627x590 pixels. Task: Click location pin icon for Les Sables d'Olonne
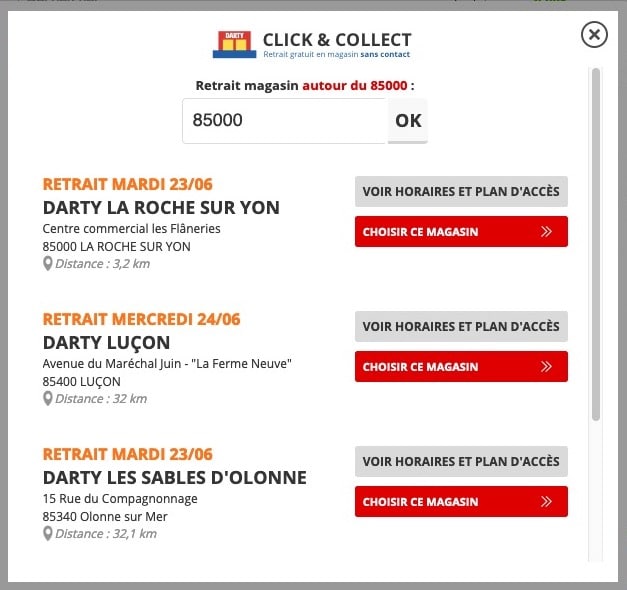47,534
